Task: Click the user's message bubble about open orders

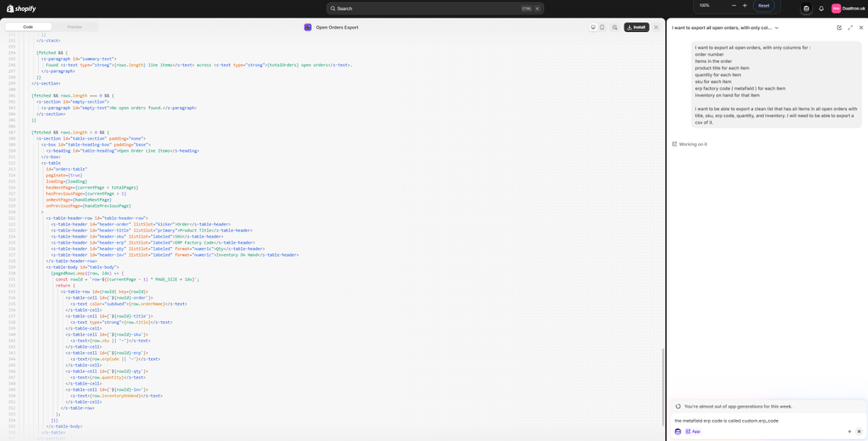Action: (776, 85)
